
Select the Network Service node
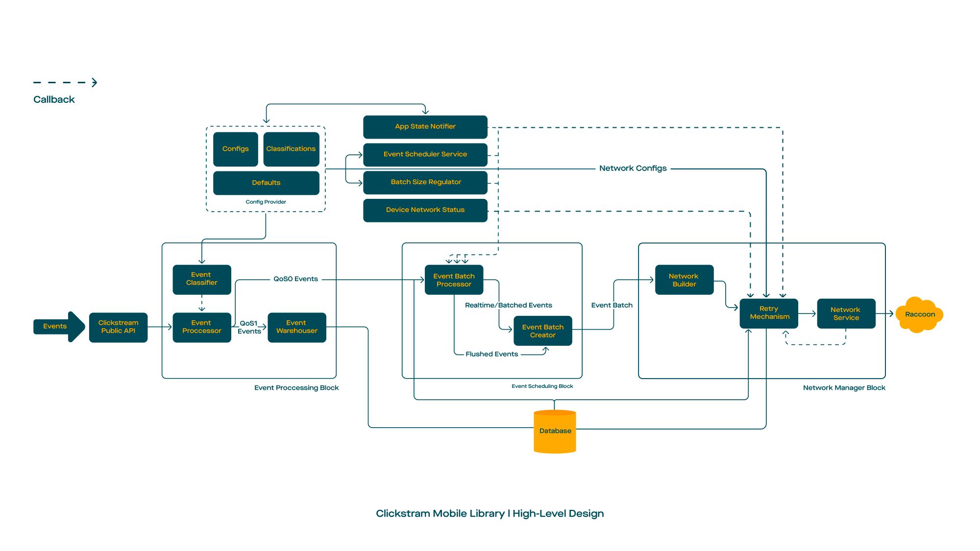(x=846, y=313)
